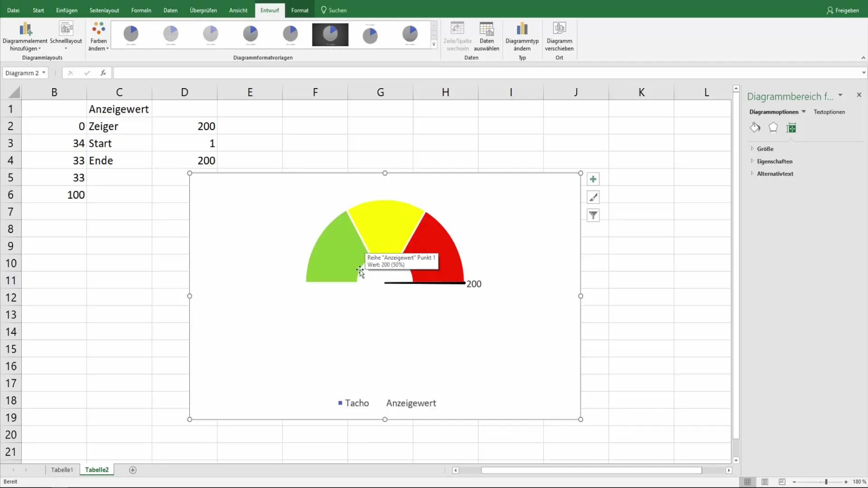Click zoom level 180 % text

859,482
